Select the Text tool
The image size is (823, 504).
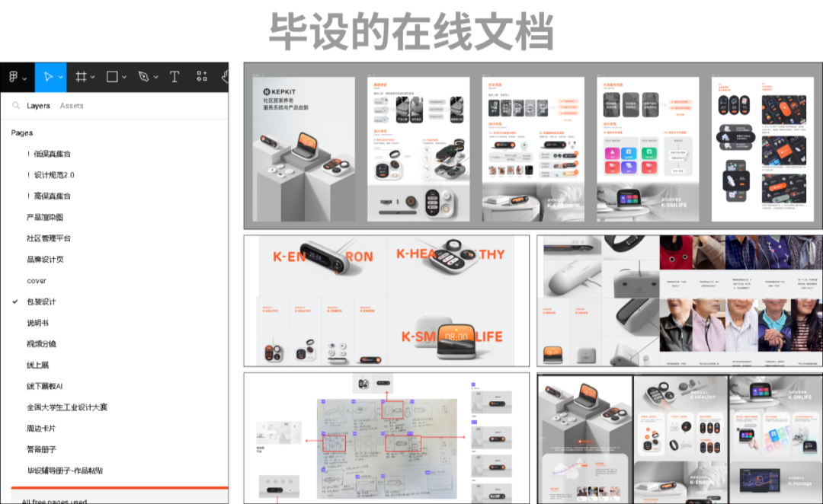pos(175,77)
